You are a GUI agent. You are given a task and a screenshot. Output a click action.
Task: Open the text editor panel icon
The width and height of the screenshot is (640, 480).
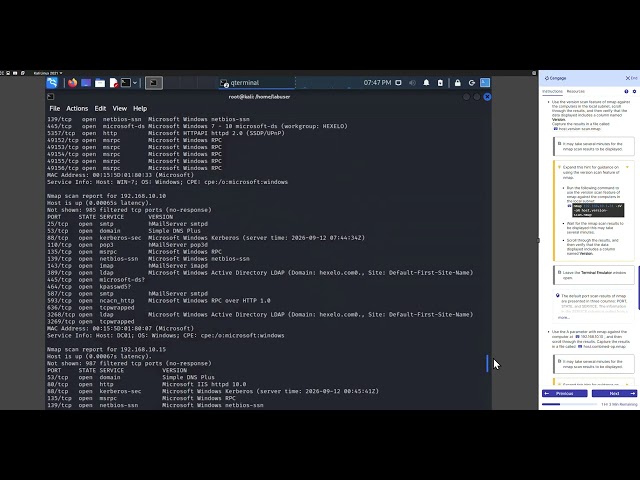114,83
